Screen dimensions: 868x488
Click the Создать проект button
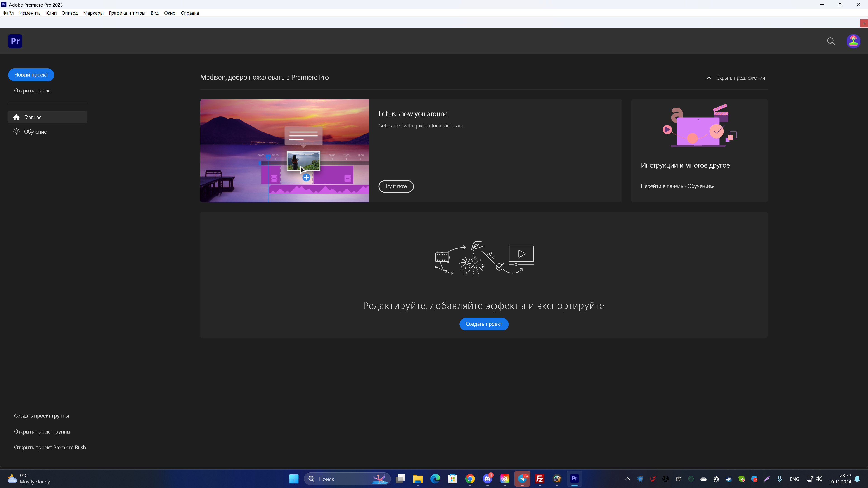tap(484, 324)
